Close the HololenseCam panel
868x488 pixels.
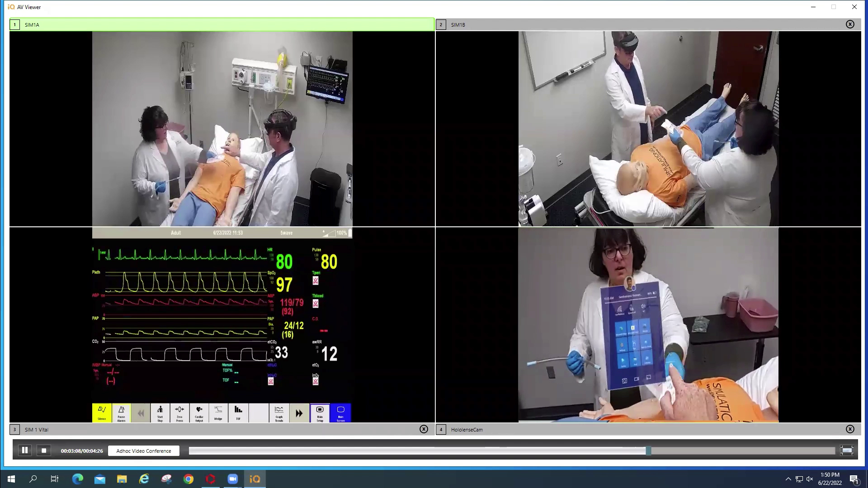click(x=850, y=429)
